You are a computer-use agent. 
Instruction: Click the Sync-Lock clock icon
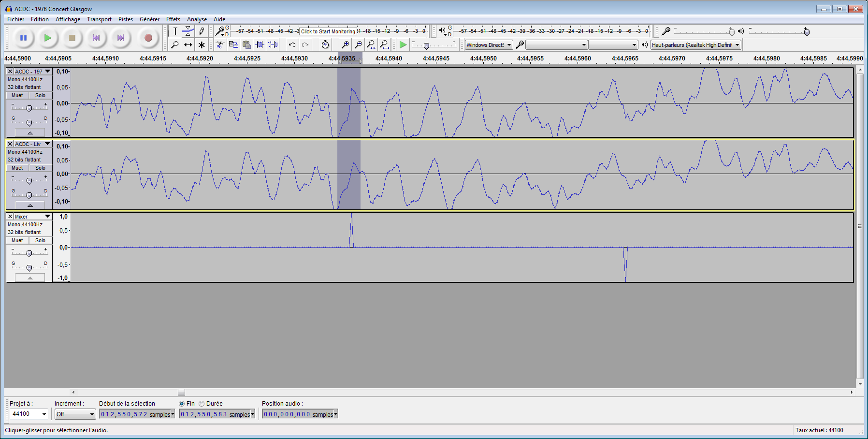[x=325, y=44]
